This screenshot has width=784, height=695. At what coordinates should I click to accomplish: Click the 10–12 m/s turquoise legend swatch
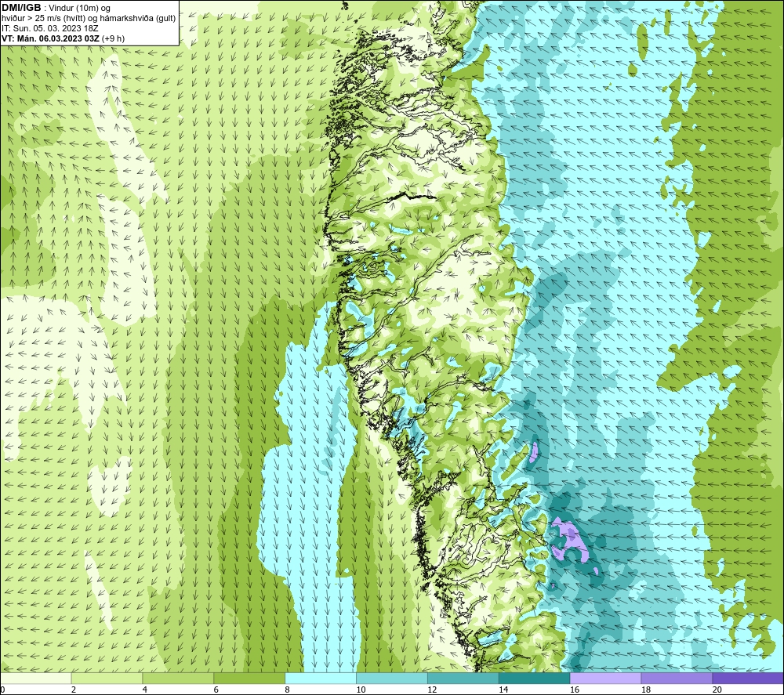(392, 679)
